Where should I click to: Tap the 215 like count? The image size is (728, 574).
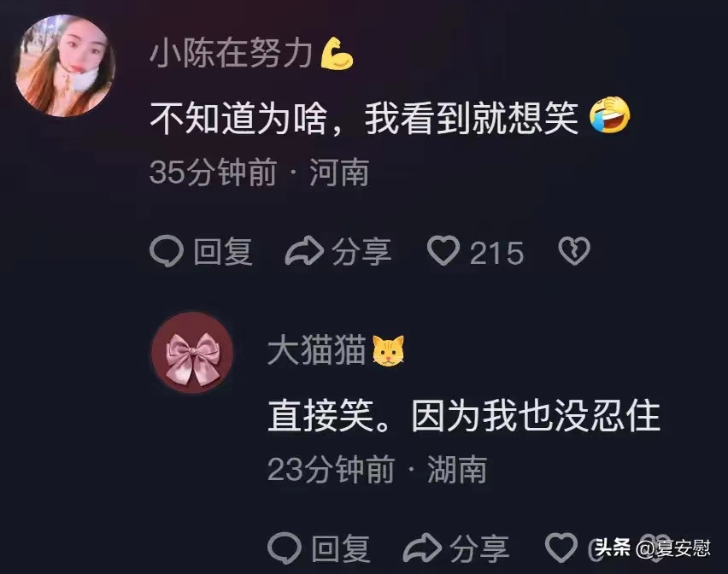496,253
